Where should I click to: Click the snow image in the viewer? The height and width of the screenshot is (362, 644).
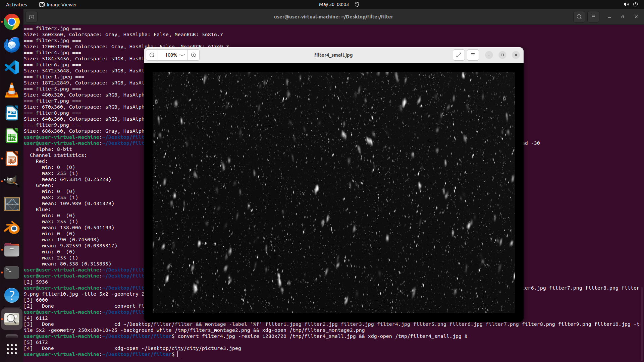point(334,192)
